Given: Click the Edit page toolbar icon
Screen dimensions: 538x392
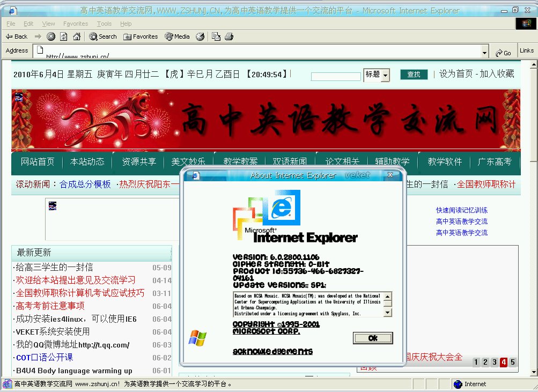Looking at the screenshot, I should tap(216, 36).
